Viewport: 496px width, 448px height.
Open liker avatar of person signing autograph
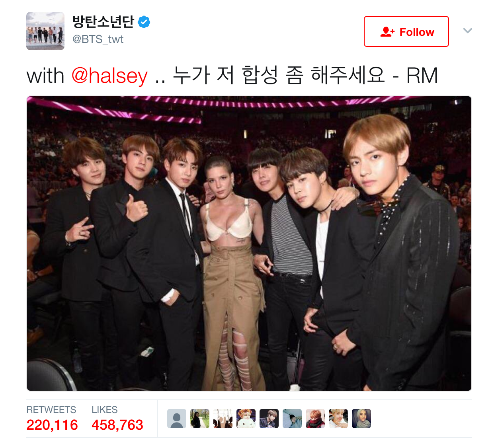pos(269,419)
